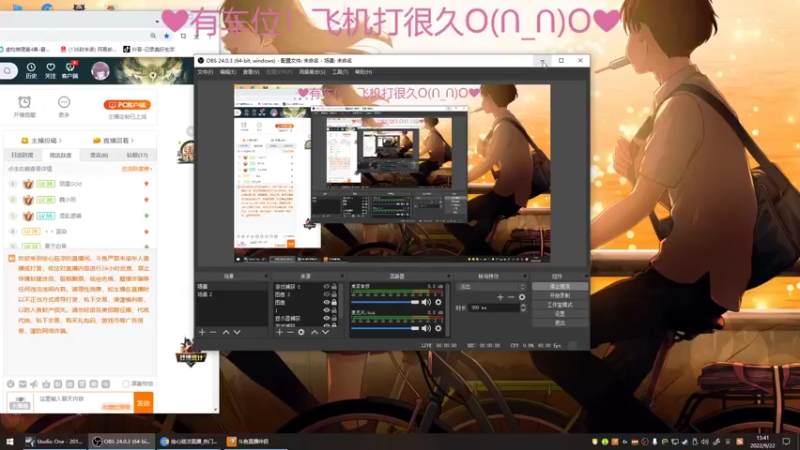Toggle visibility of the source named 1
800x450 pixels.
(327, 310)
